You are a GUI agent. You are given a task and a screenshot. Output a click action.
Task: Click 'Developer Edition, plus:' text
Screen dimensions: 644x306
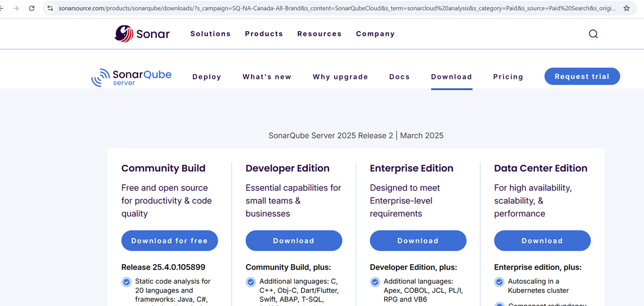[414, 267]
